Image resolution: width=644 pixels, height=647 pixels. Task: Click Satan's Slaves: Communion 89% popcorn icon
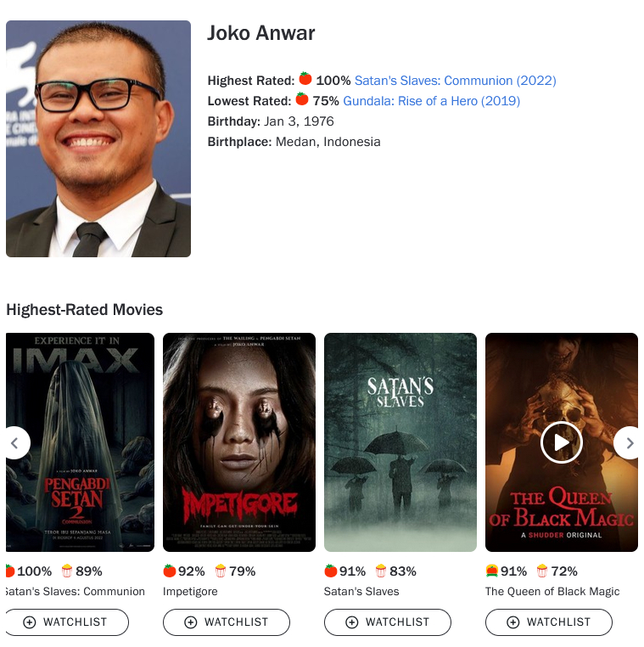67,571
